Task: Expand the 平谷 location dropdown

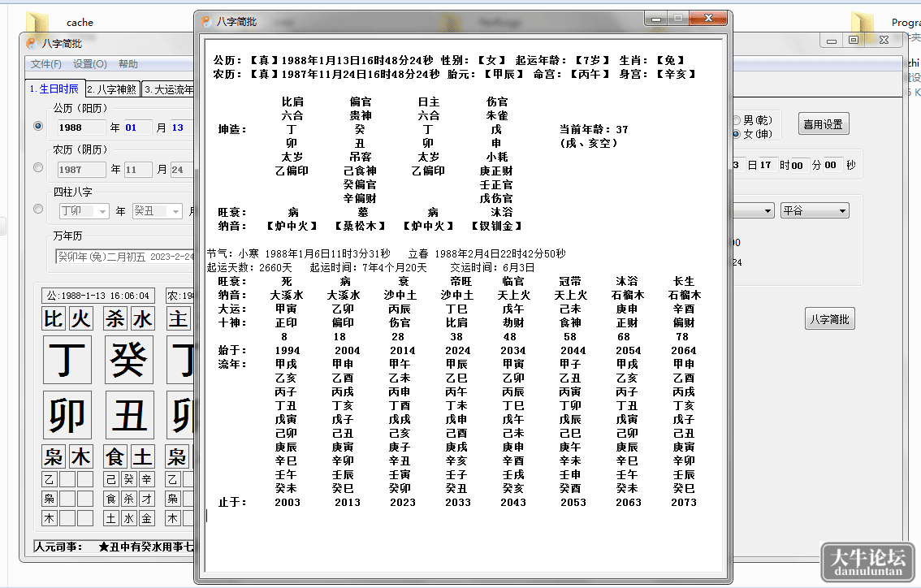Action: [x=815, y=210]
